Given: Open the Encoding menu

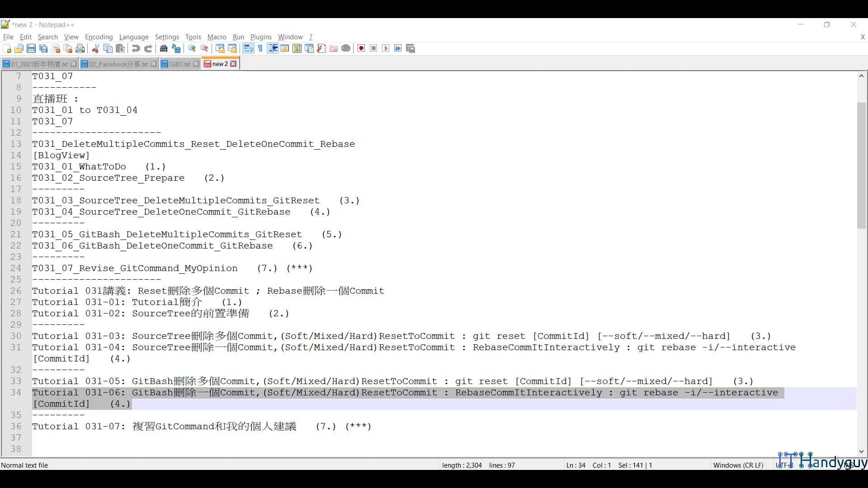Looking at the screenshot, I should point(99,37).
